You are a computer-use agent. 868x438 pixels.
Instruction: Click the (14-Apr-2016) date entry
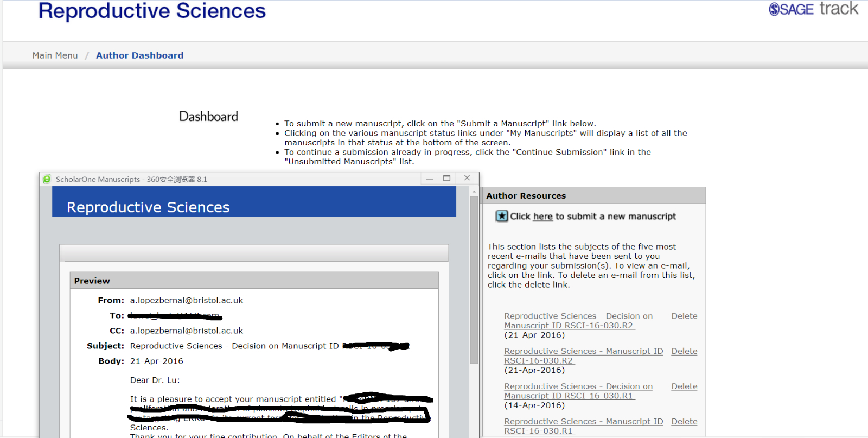[x=534, y=405]
